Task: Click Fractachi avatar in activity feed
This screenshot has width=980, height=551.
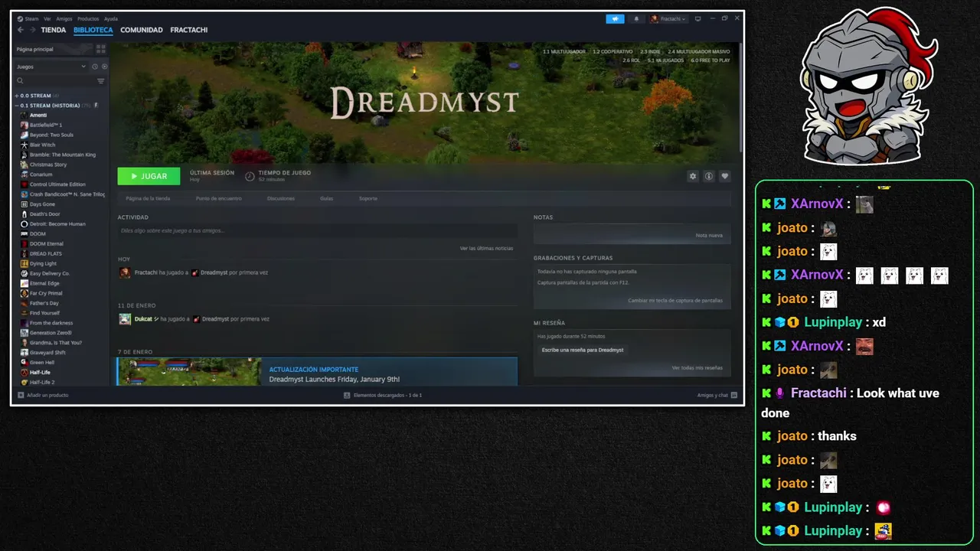Action: (125, 272)
